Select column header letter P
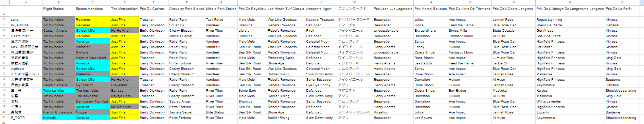This screenshot has width=644, height=124. 570,2
